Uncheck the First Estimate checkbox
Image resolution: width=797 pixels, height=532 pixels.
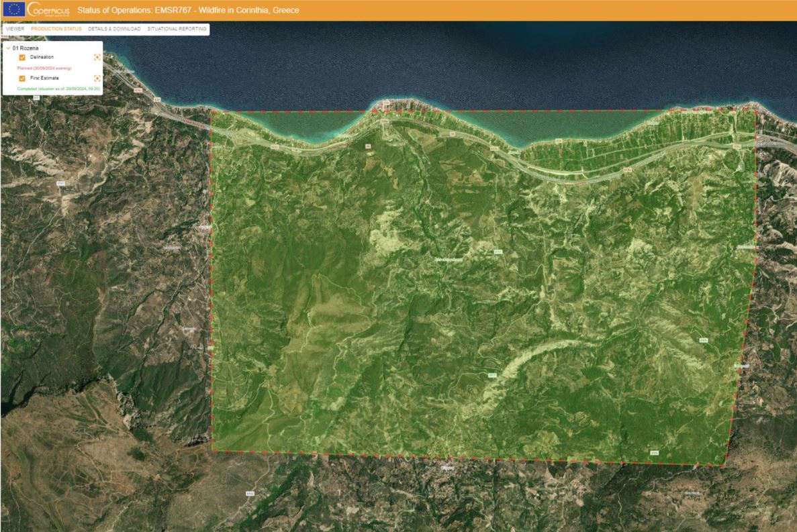[22, 78]
